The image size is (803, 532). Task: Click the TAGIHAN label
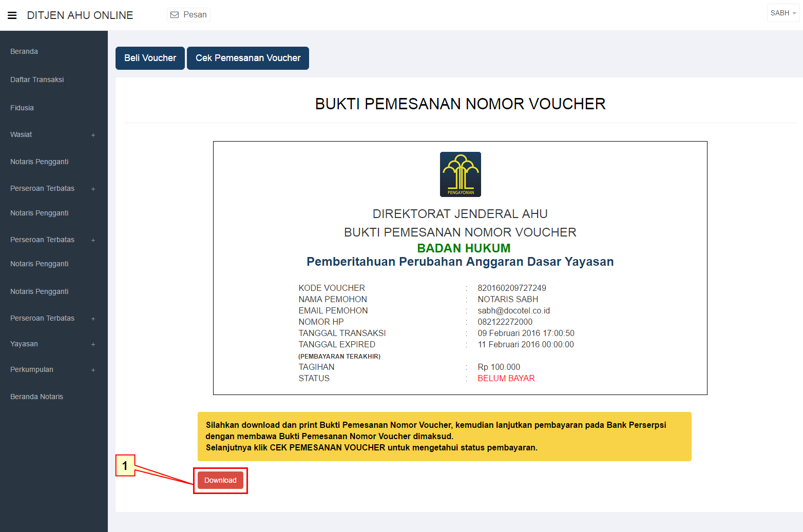click(x=316, y=367)
